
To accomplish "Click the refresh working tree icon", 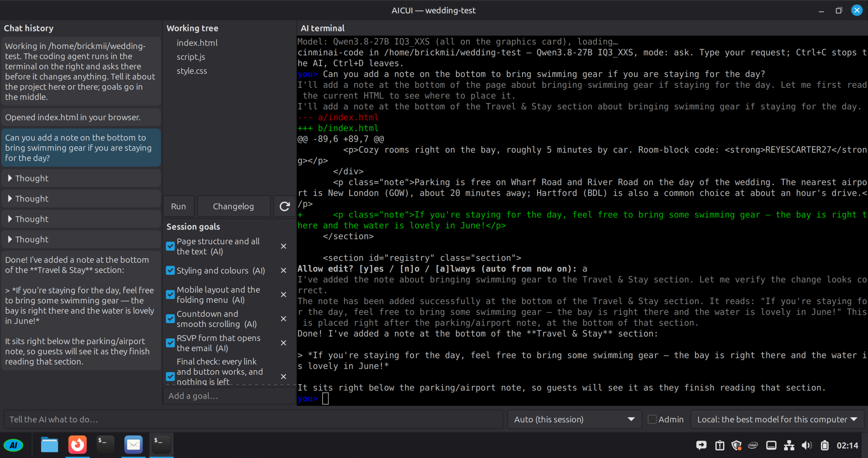I will (284, 207).
